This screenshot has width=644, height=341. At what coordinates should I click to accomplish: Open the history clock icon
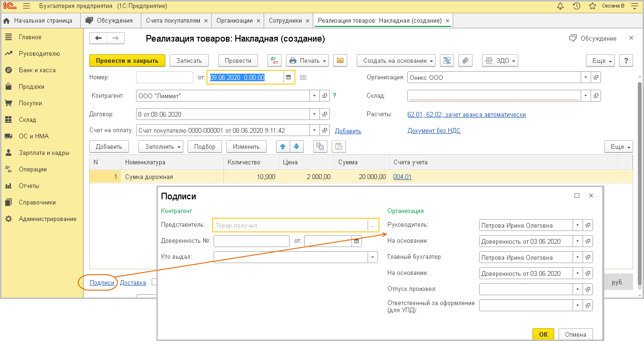pos(576,6)
